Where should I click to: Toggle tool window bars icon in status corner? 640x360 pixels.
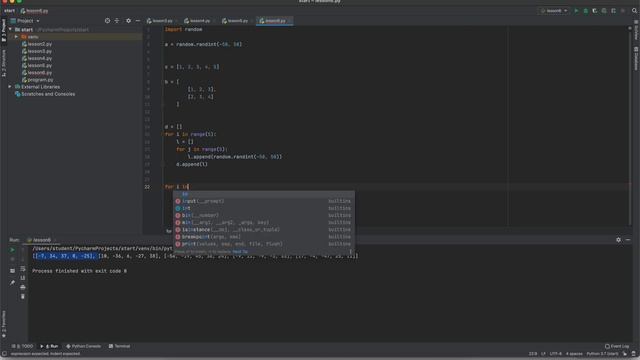pos(4,354)
